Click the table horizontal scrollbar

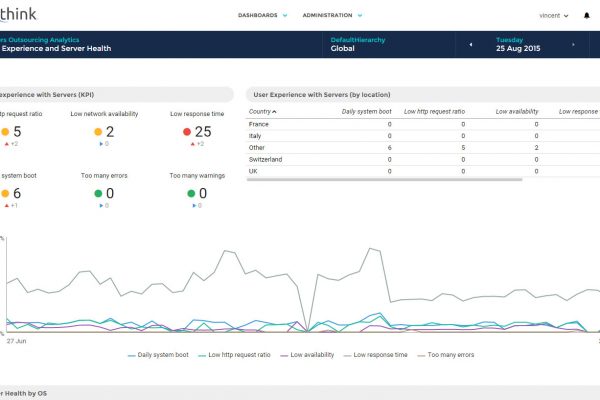(385, 180)
